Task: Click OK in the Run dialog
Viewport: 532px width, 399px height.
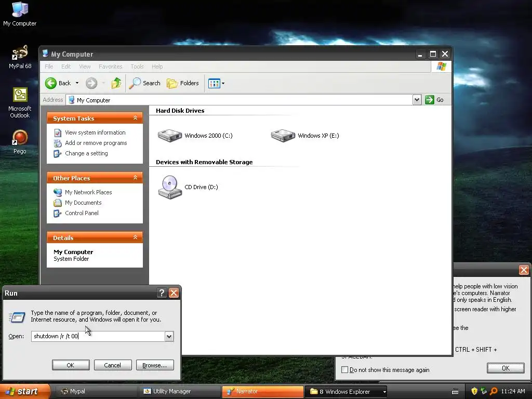Action: (x=71, y=365)
